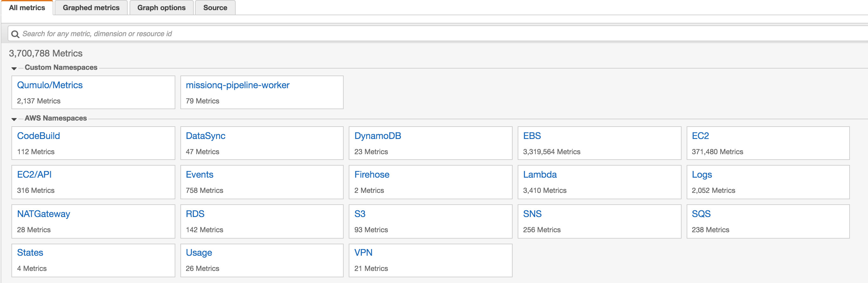Open the Graph options tab

pos(161,8)
